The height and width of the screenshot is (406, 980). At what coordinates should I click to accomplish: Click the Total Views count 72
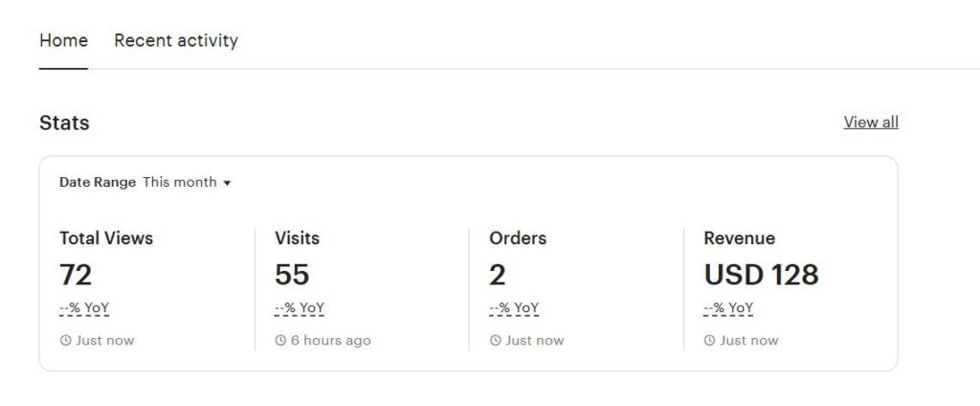76,275
